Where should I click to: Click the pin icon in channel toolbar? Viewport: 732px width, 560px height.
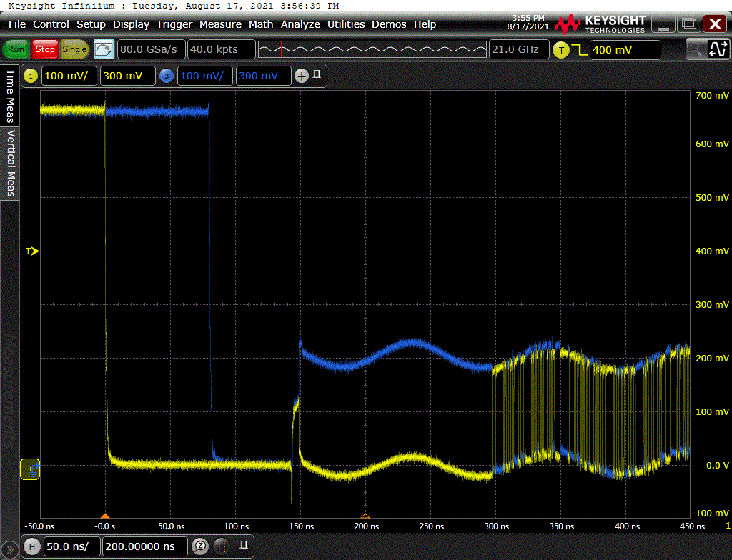point(317,75)
